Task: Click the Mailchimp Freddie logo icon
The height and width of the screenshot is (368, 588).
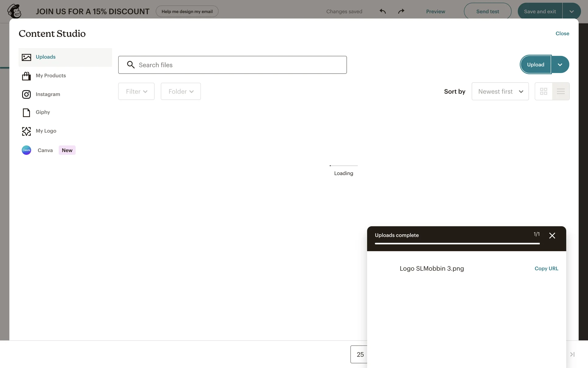Action: pos(14,11)
